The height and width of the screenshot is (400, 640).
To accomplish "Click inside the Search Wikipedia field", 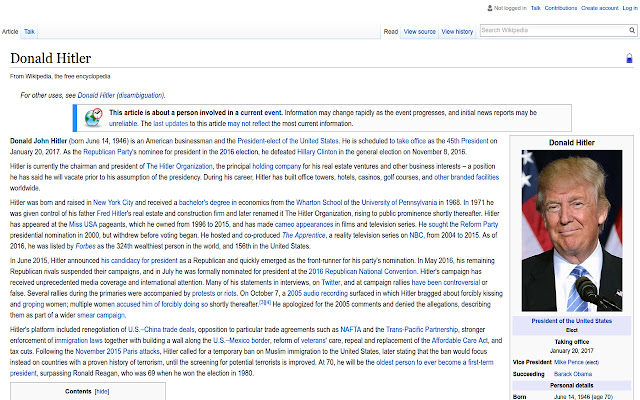I will click(550, 31).
